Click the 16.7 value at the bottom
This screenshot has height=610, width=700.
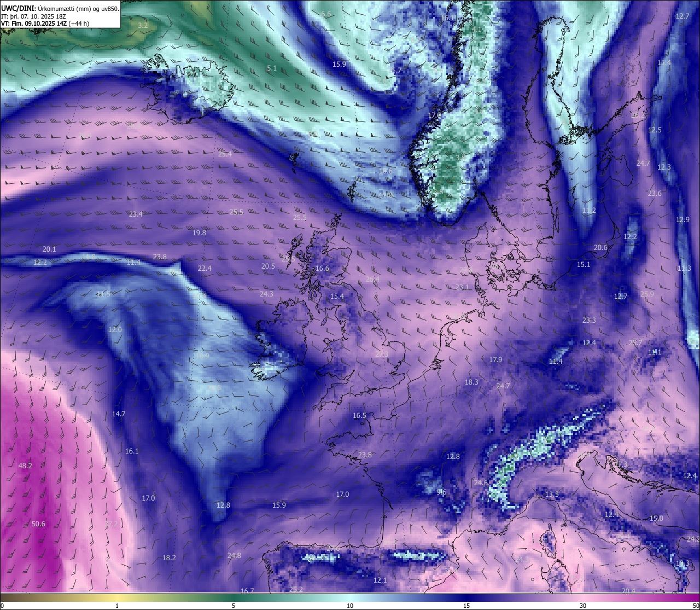click(247, 591)
